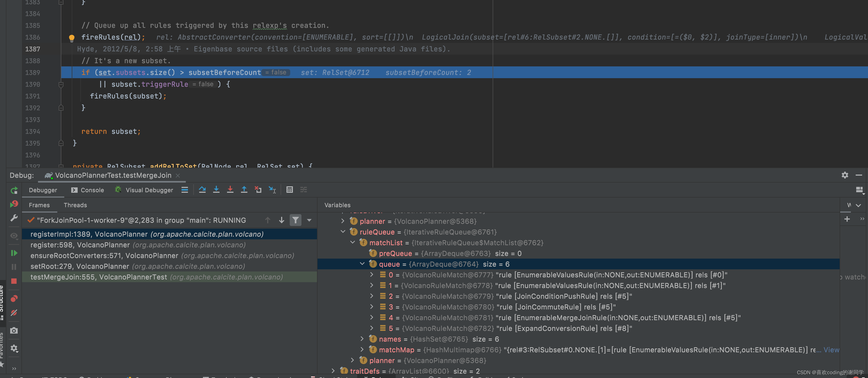Click the red Stop debugging icon
868x378 pixels.
(14, 281)
